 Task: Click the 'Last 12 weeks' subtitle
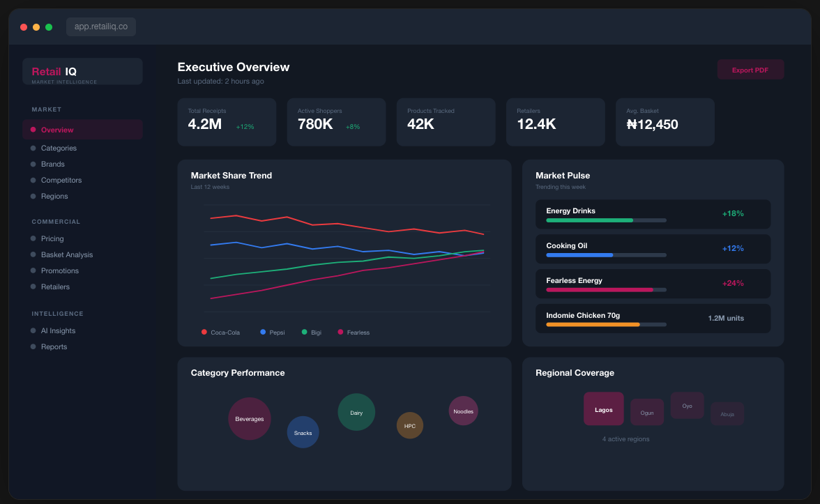210,187
